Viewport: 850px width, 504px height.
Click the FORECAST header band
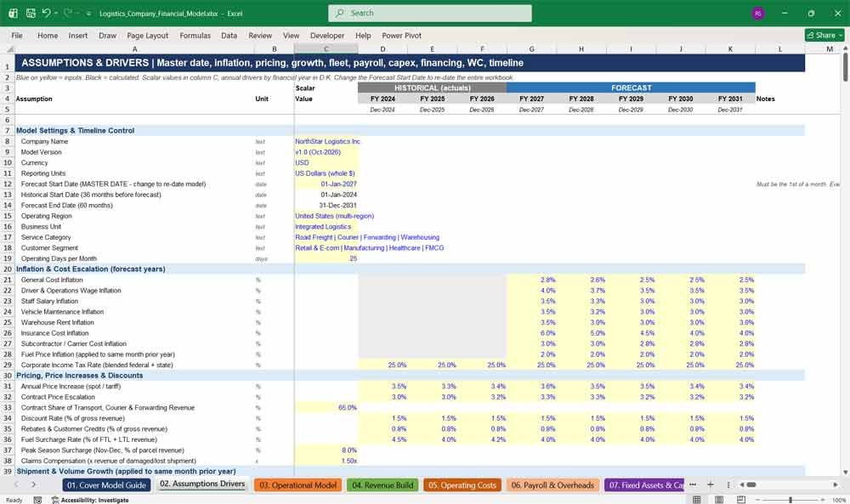pos(631,88)
